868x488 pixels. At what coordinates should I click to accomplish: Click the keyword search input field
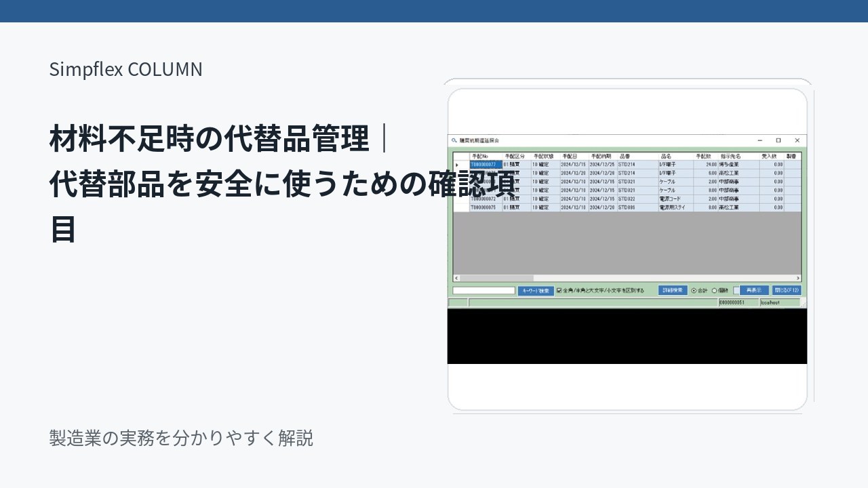tap(484, 291)
